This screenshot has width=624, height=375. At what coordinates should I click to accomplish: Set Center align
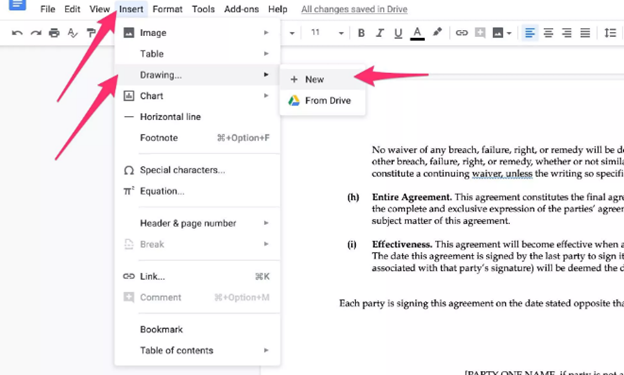pos(548,33)
